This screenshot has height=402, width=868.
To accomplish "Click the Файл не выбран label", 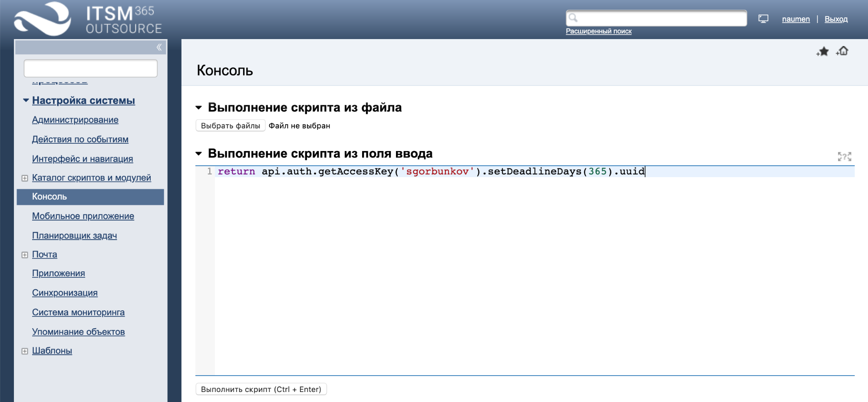I will [x=299, y=126].
